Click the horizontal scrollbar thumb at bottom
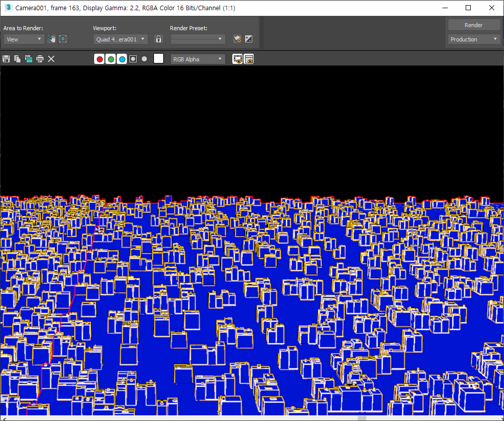Image resolution: width=504 pixels, height=421 pixels. 362,418
